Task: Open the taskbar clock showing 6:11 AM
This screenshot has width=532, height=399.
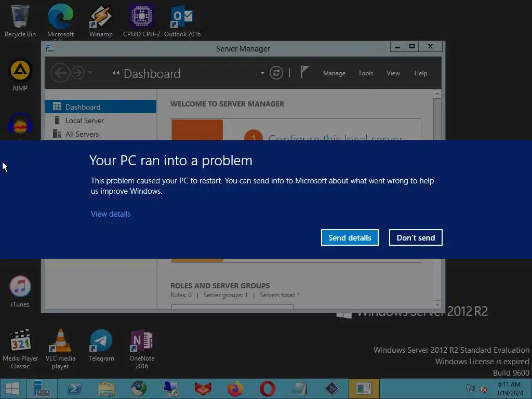Action: (509, 389)
